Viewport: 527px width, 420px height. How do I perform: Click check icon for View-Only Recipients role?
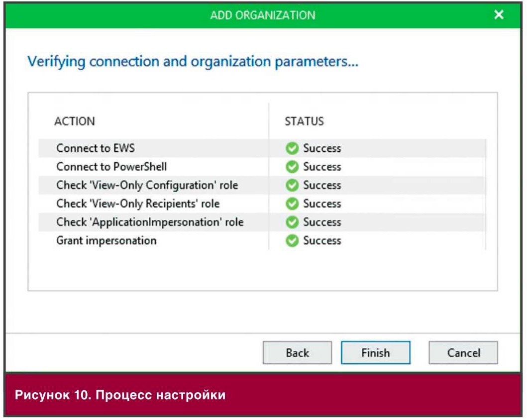coord(292,204)
